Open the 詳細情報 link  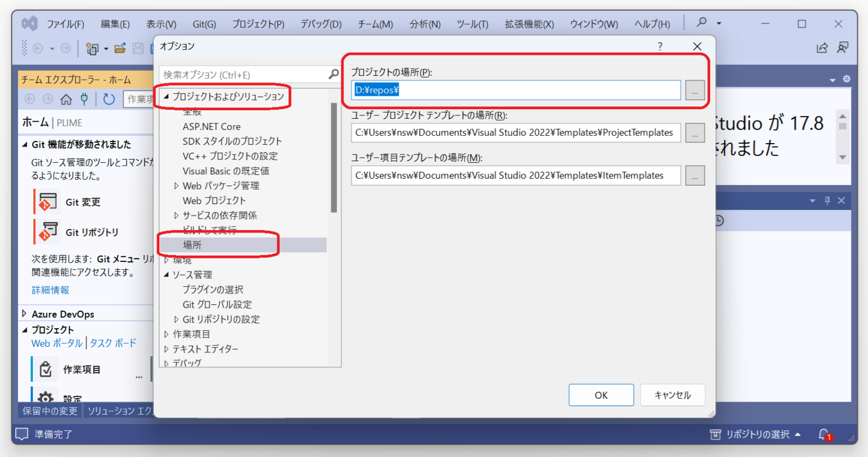[x=50, y=290]
